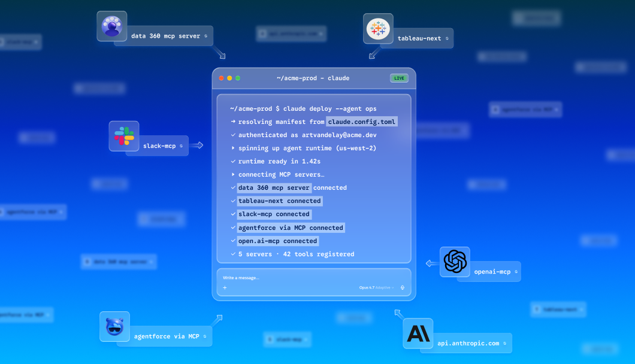Click the data 360 mcp server avatar icon
This screenshot has width=635, height=364.
tap(112, 26)
